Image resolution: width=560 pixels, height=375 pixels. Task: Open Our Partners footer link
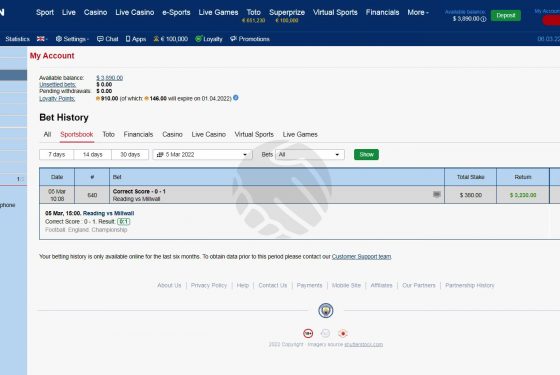[419, 285]
